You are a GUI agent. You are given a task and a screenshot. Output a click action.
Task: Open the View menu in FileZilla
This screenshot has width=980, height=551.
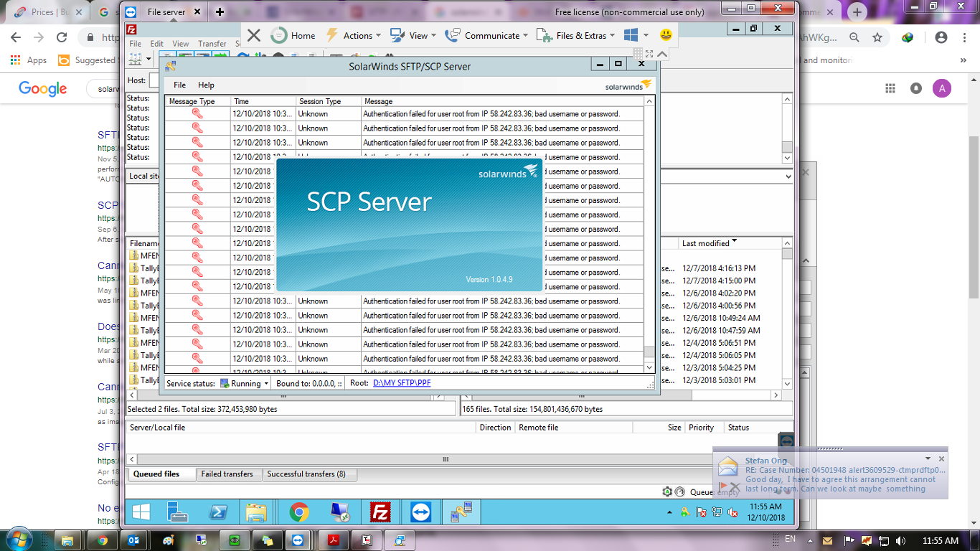pyautogui.click(x=181, y=44)
